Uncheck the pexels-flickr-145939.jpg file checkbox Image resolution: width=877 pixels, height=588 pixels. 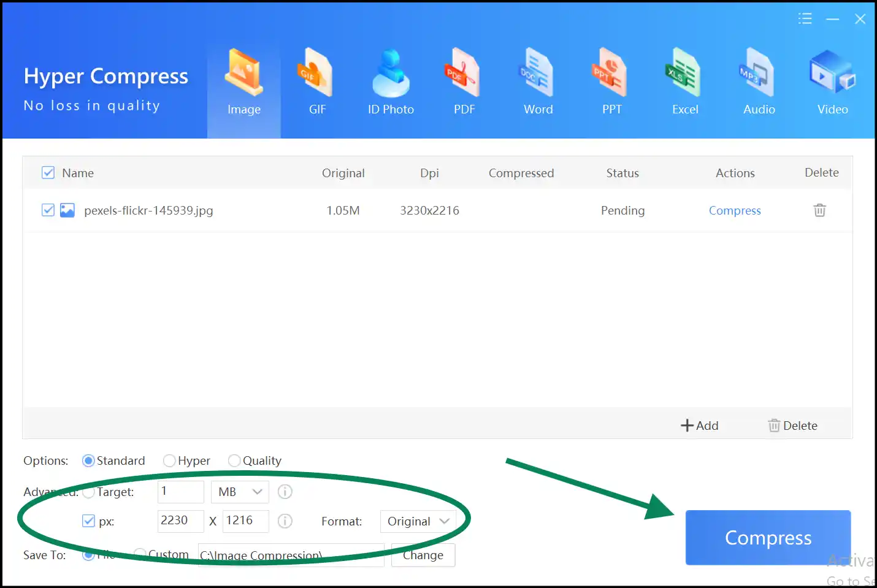(x=48, y=210)
